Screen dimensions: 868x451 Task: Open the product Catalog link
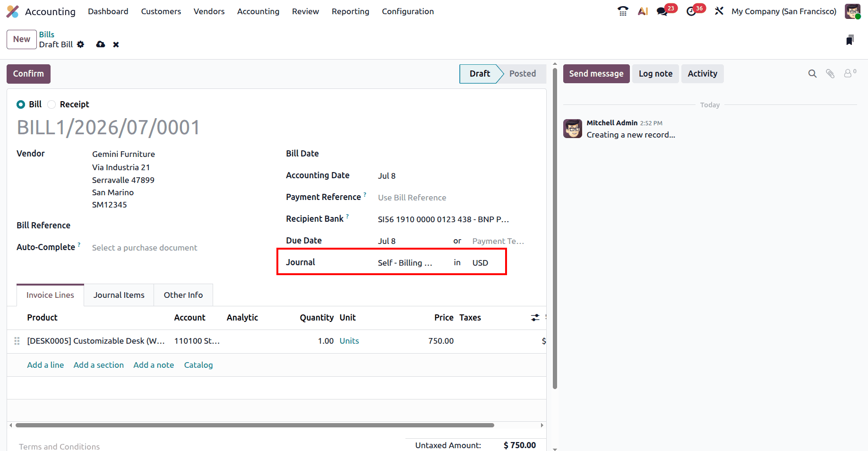[x=198, y=365]
